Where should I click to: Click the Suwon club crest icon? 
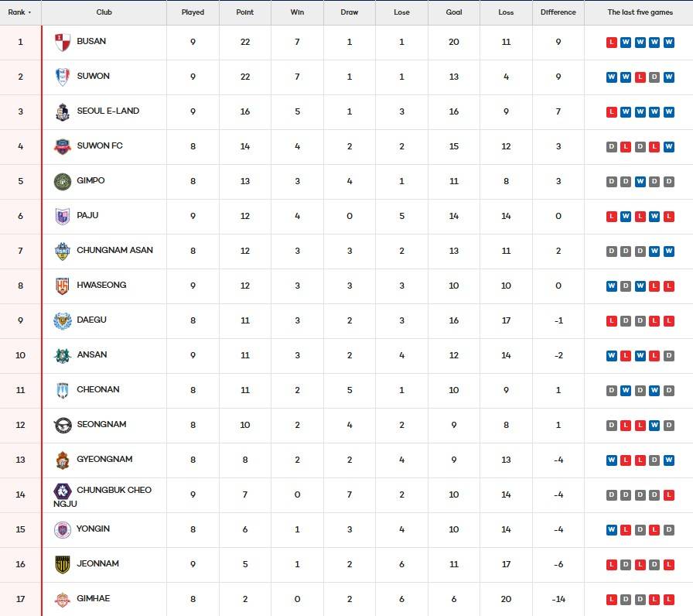(63, 77)
